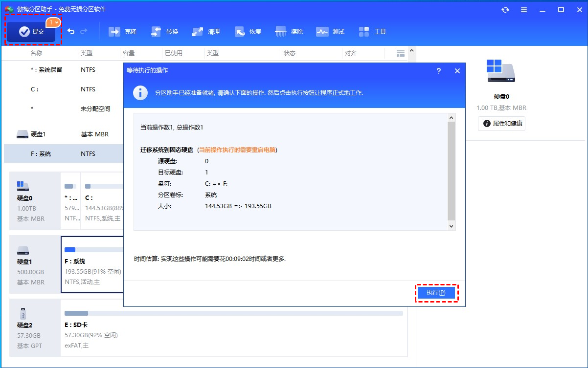The image size is (588, 368).
Task: Open the help question mark in dialog
Action: pos(439,70)
